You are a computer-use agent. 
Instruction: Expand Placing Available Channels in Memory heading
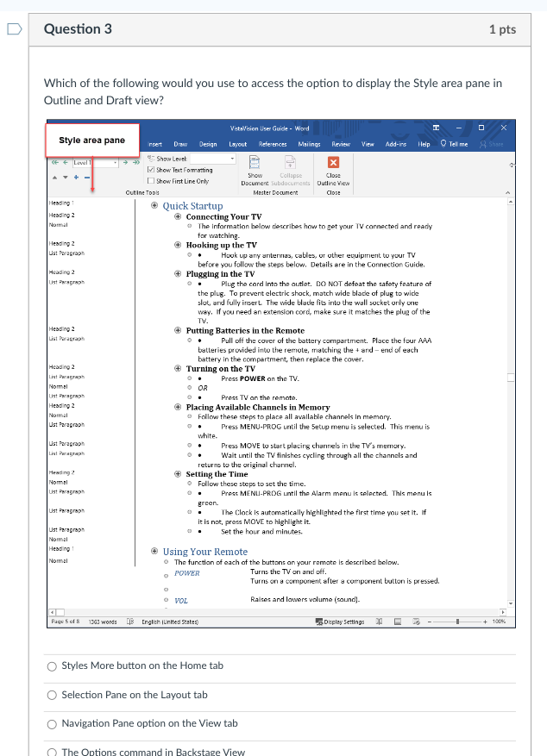(x=178, y=407)
